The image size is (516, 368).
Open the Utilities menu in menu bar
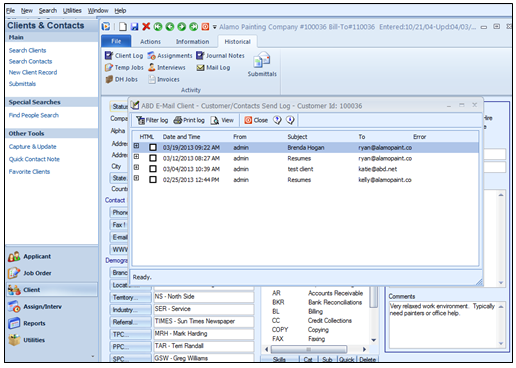pyautogui.click(x=72, y=11)
